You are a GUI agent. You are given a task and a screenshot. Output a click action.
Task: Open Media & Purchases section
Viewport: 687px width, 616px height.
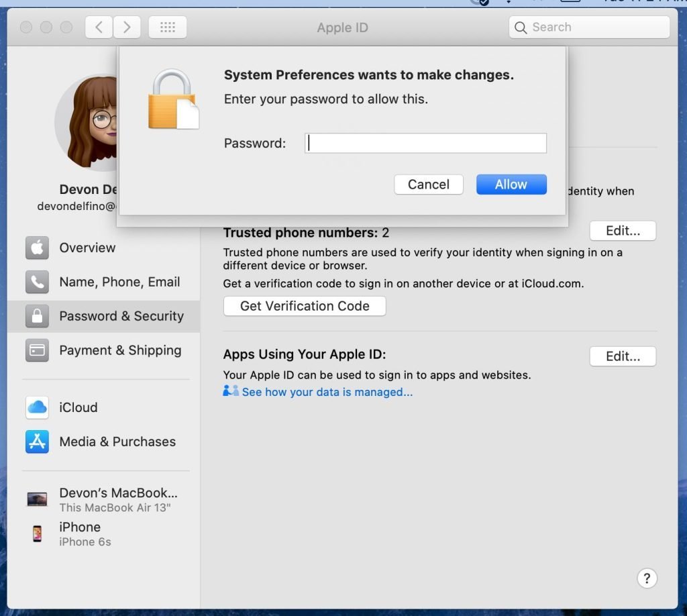click(x=103, y=442)
